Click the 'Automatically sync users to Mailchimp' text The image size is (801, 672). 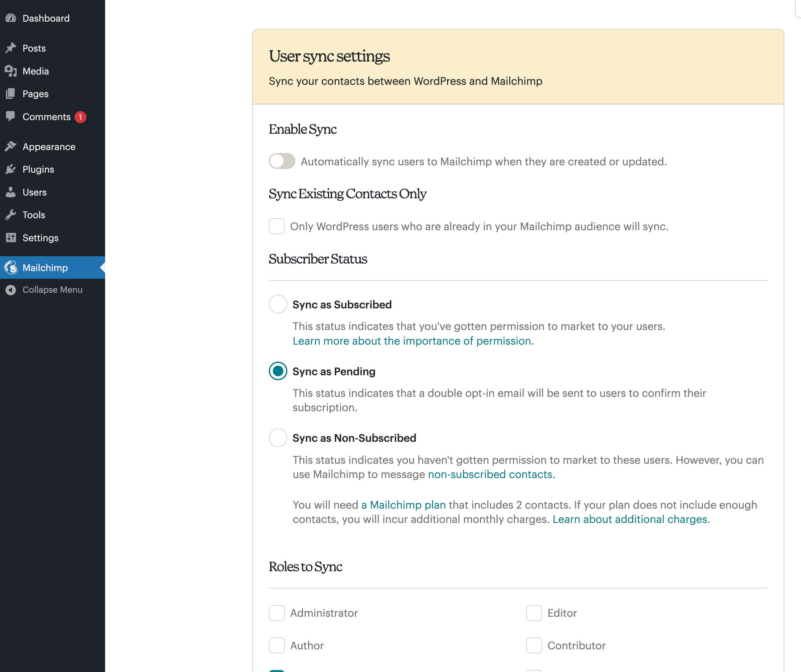(x=484, y=162)
